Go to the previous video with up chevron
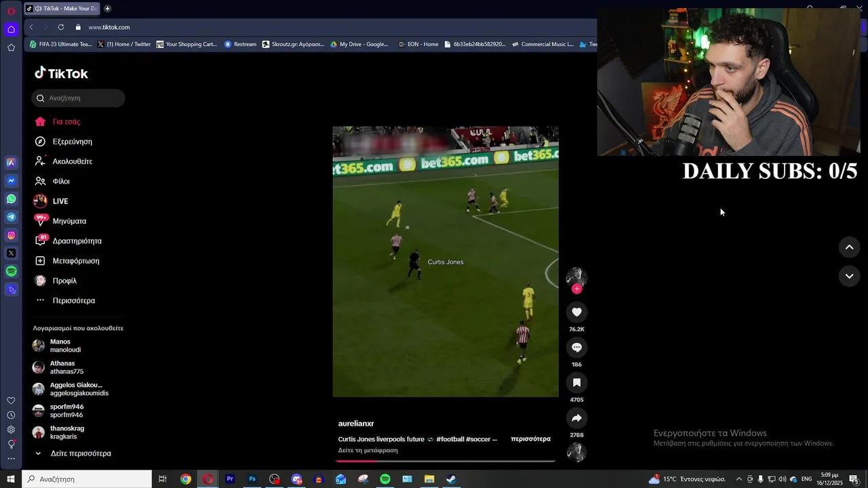Viewport: 868px width, 488px height. click(849, 247)
